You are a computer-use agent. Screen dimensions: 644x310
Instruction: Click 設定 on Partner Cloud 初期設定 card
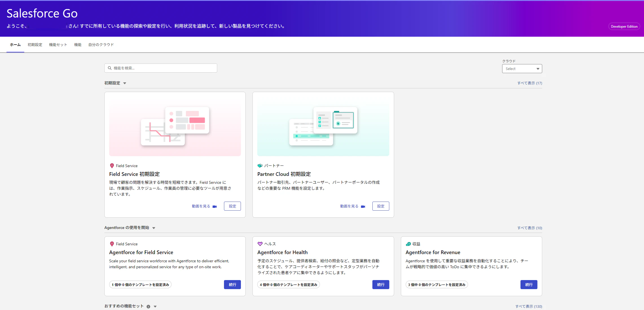pyautogui.click(x=381, y=206)
